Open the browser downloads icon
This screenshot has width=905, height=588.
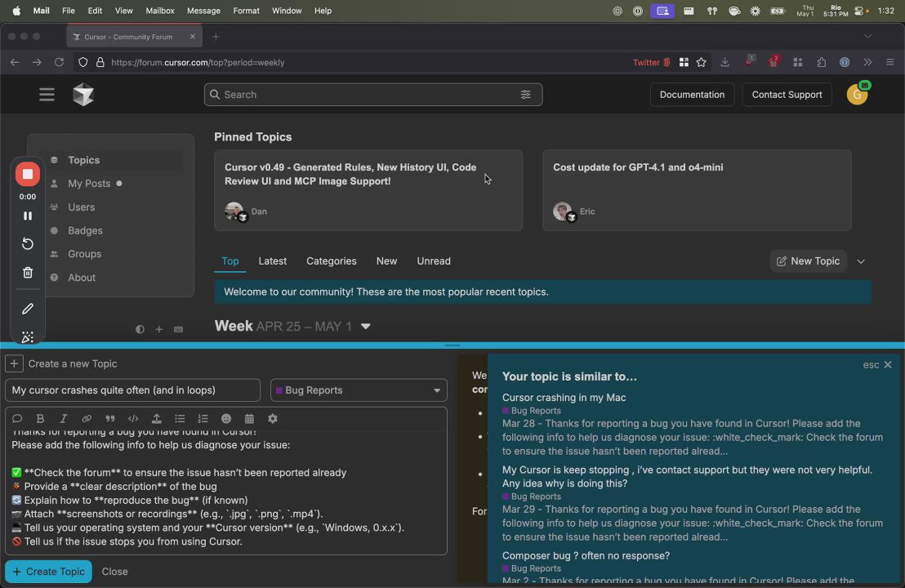tap(724, 62)
